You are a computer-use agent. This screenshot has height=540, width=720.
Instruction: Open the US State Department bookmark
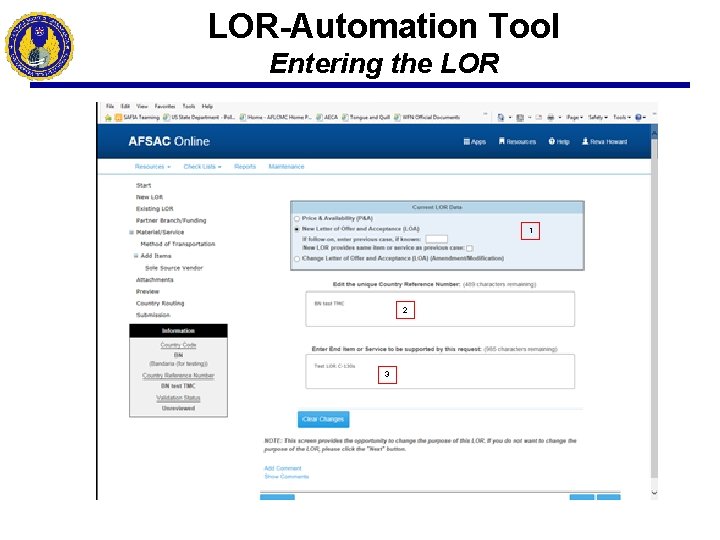pyautogui.click(x=199, y=118)
